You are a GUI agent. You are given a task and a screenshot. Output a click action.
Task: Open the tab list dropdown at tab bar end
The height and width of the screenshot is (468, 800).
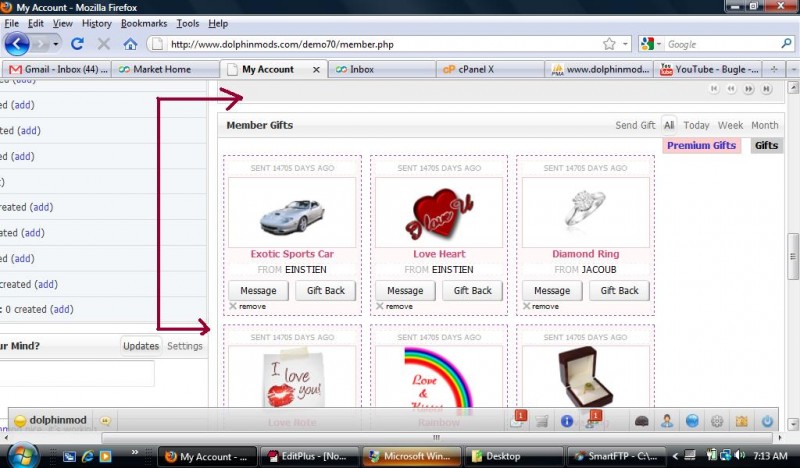(793, 69)
